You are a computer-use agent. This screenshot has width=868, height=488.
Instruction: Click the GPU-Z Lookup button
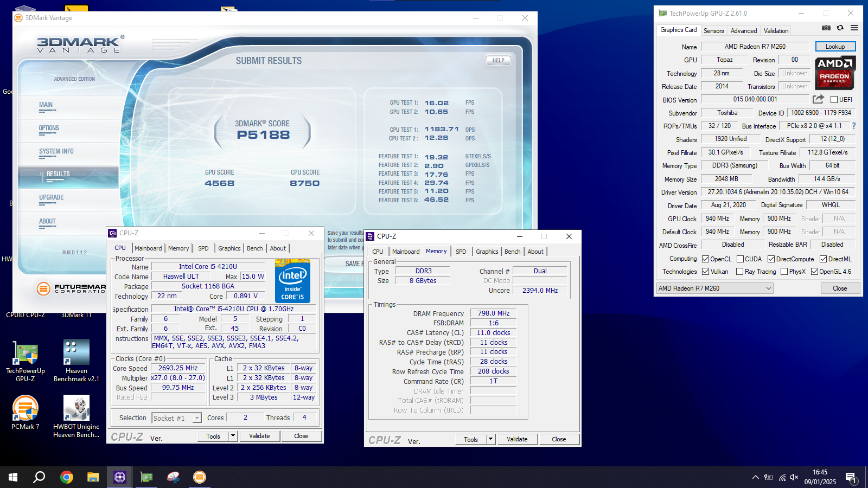point(835,47)
